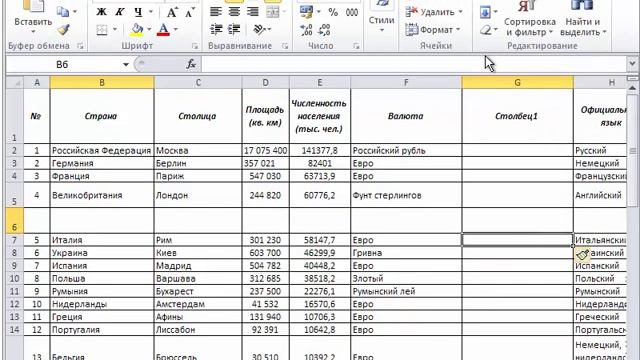The height and width of the screenshot is (360, 640).
Task: Toggle bold (Ж) formatting
Action: pyautogui.click(x=101, y=12)
